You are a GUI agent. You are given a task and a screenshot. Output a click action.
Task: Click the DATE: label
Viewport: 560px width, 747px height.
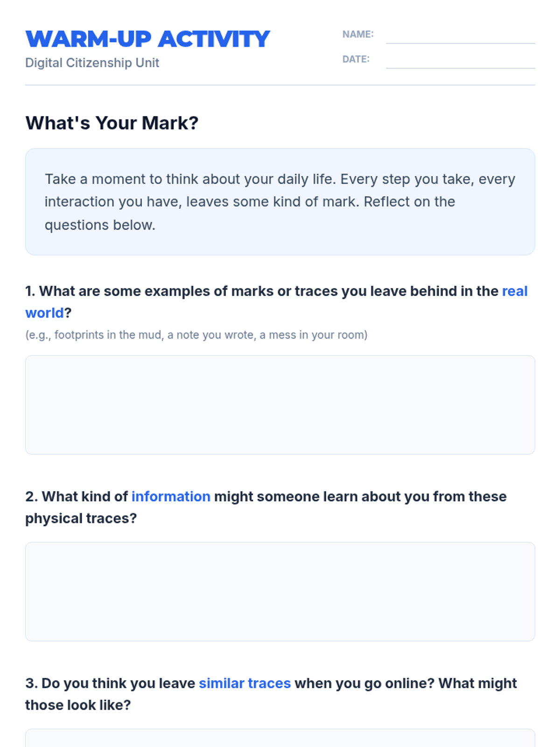(x=356, y=59)
